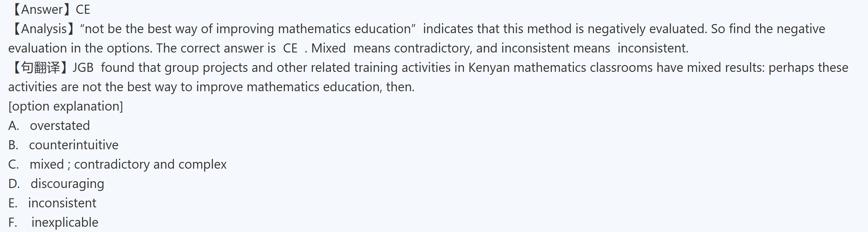Screen dimensions: 868x232
Task: Click the option letter "F."
Action: tap(13, 223)
